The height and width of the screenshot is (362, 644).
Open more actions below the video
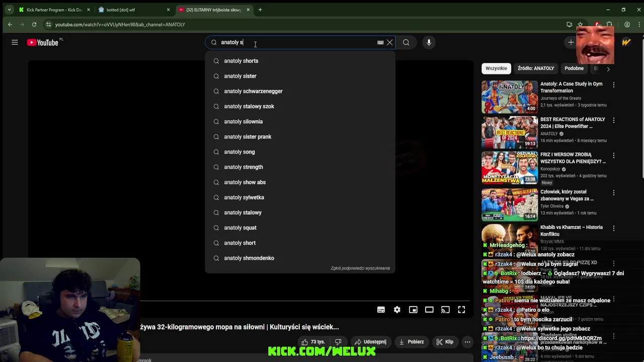467,342
